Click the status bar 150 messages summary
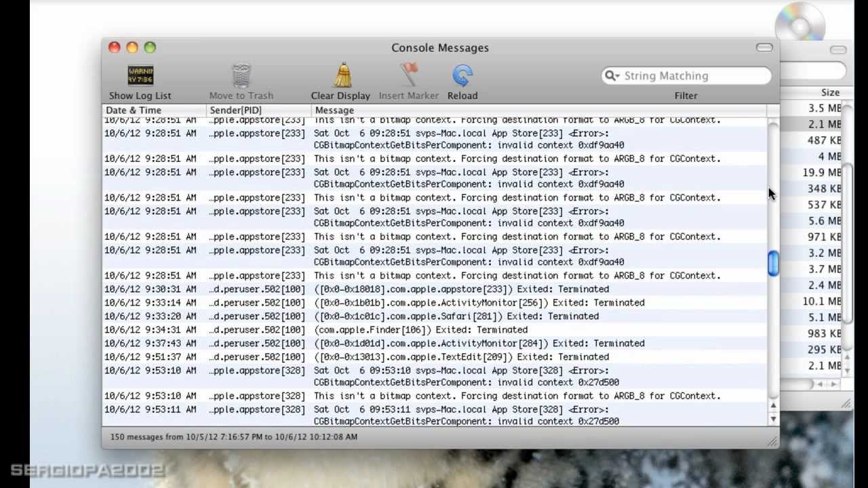The height and width of the screenshot is (488, 868). click(x=233, y=437)
